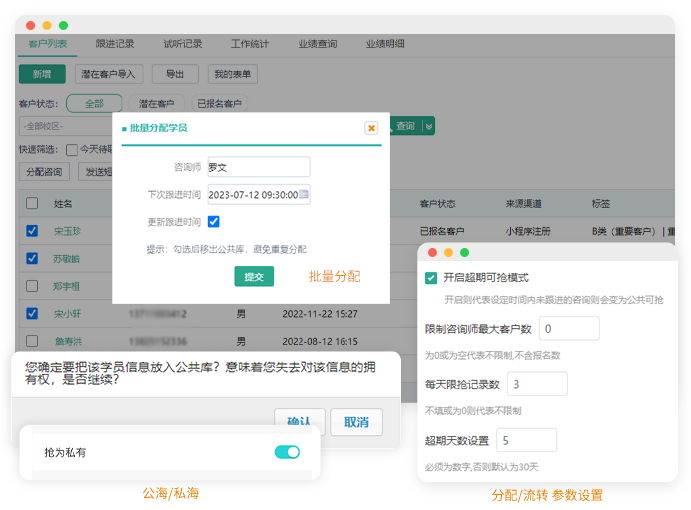This screenshot has width=691, height=510.
Task: Uncheck the row checkbox for 宋玉珍
Action: [x=32, y=231]
